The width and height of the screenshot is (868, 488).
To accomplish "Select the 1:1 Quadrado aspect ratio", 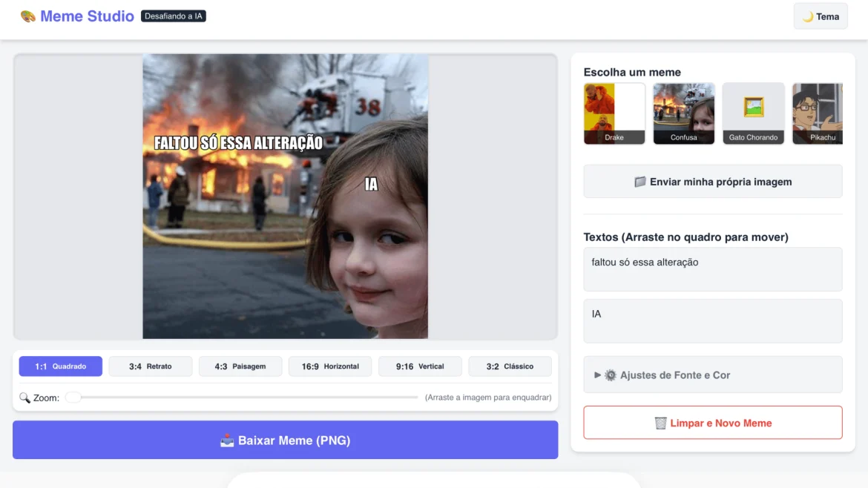I will (x=60, y=366).
